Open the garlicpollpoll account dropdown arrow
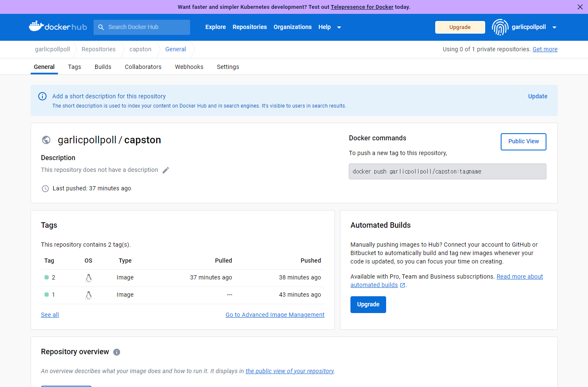The height and width of the screenshot is (387, 588). 554,27
